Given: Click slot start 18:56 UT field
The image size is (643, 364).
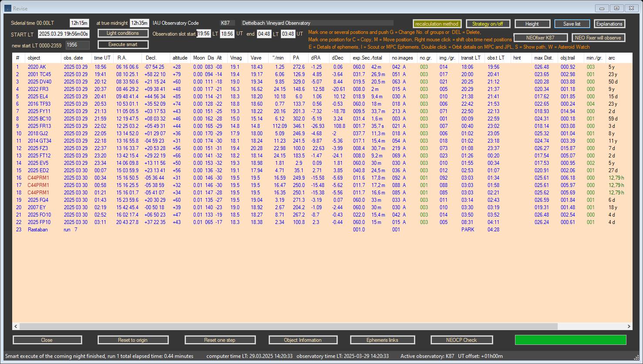Looking at the screenshot, I should coord(227,33).
